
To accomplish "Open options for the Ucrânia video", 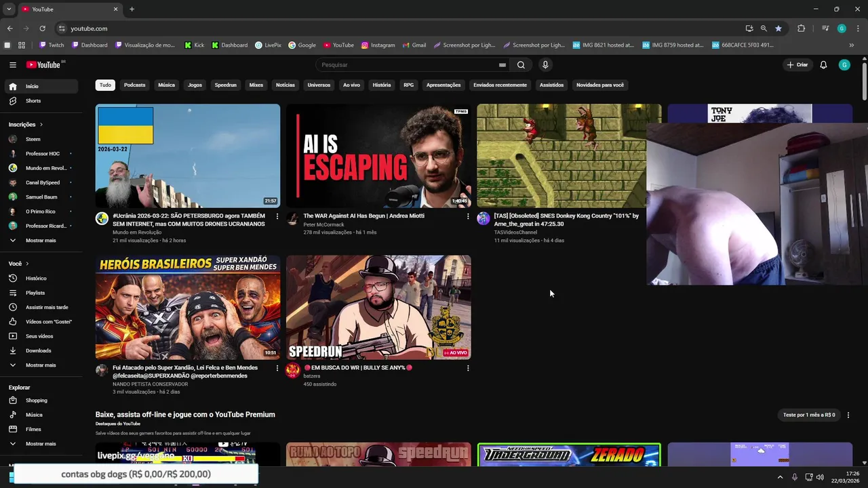I will (277, 216).
